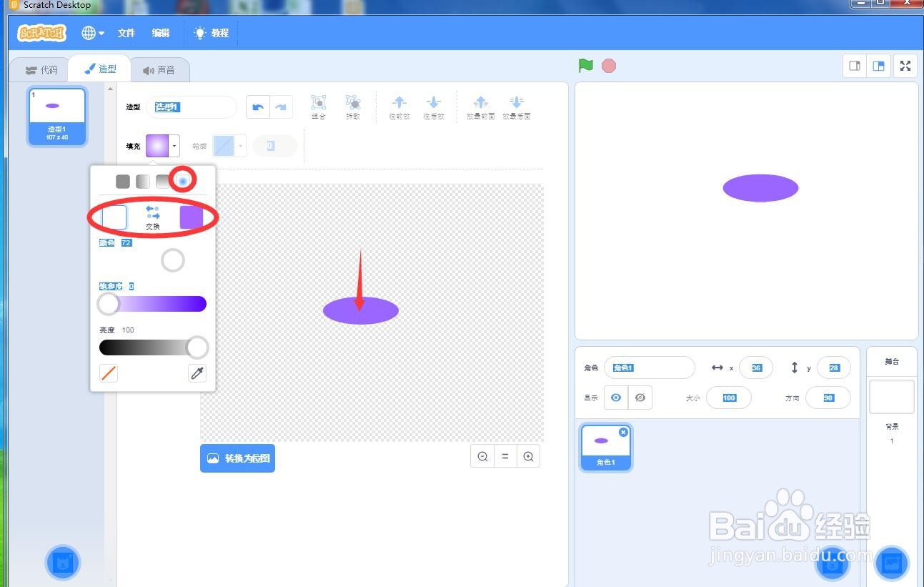Viewport: 924px width, 587px height.
Task: Click 转换为位图 convert to bitmap button
Action: point(237,458)
